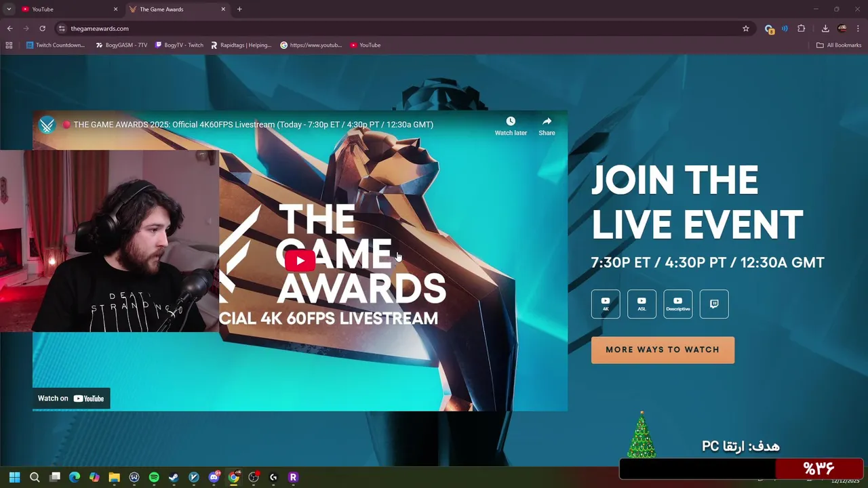The height and width of the screenshot is (488, 868).
Task: Open the Extensions puzzle menu
Action: [x=802, y=28]
